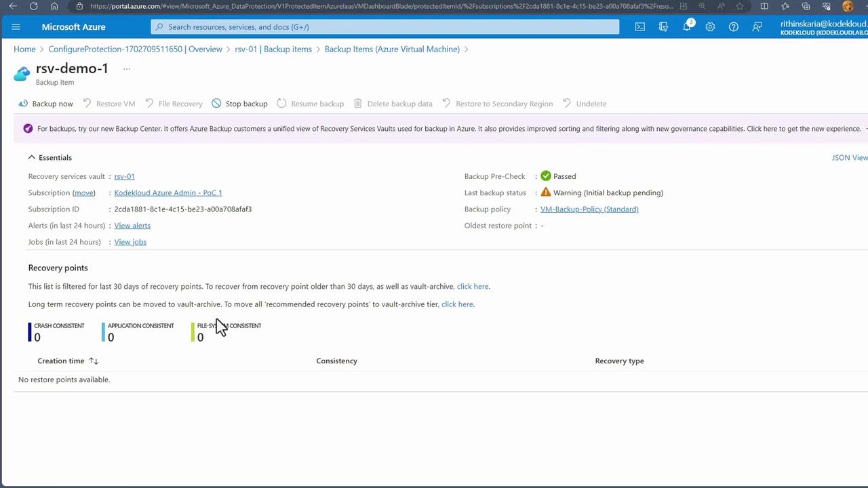Open the notifications bell

tap(687, 27)
